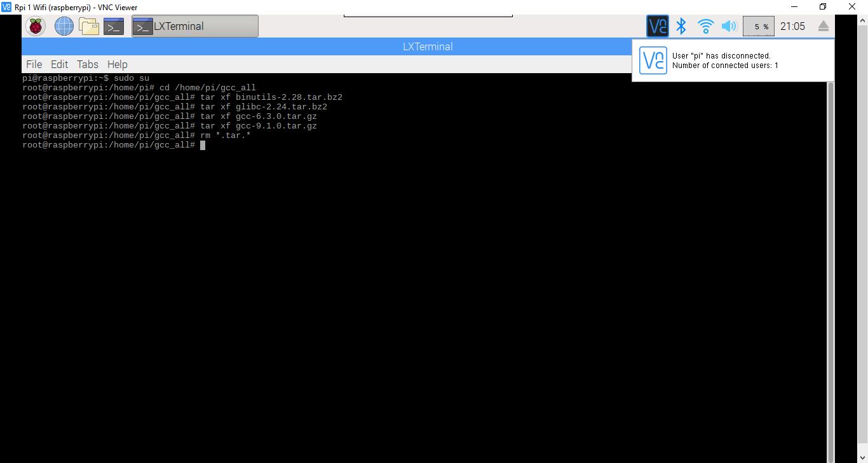The width and height of the screenshot is (868, 463).
Task: Open the Edit menu in LXTerminal
Action: (59, 64)
